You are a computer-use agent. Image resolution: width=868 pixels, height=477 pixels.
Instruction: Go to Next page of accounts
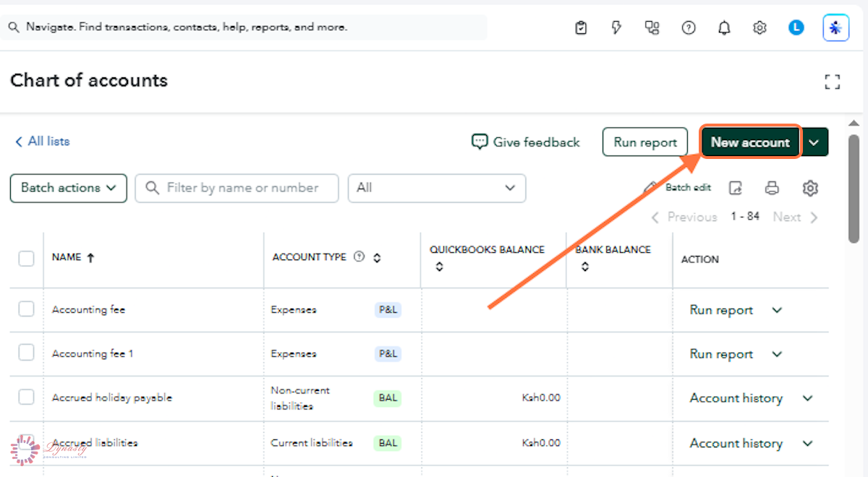point(795,217)
